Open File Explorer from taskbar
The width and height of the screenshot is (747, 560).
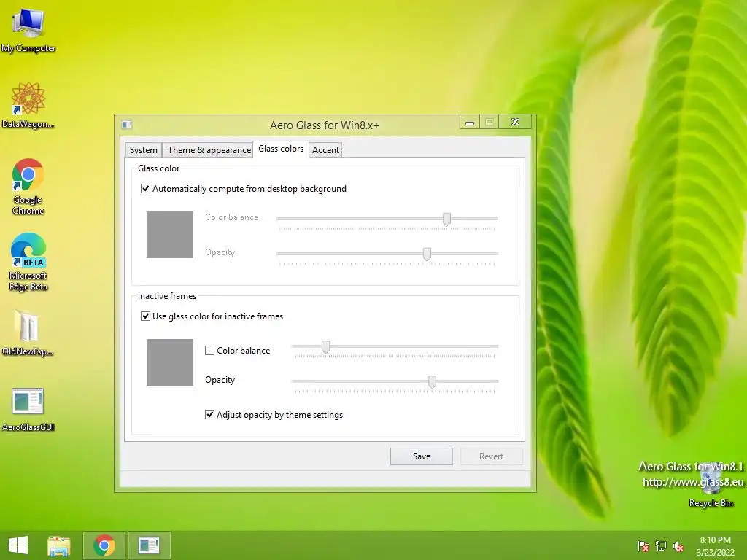tap(59, 545)
